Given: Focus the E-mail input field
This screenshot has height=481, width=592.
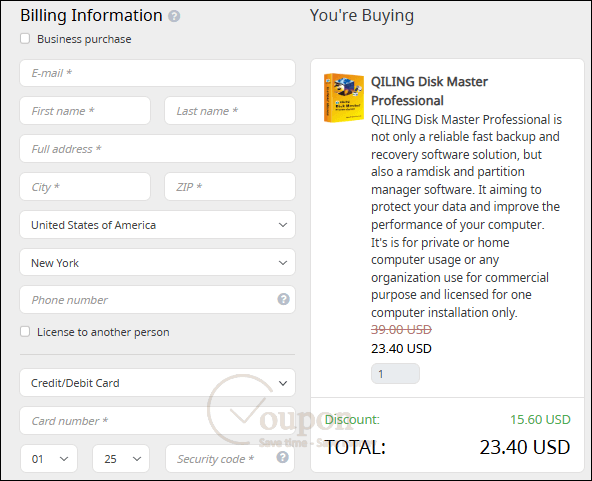Looking at the screenshot, I should tap(157, 73).
